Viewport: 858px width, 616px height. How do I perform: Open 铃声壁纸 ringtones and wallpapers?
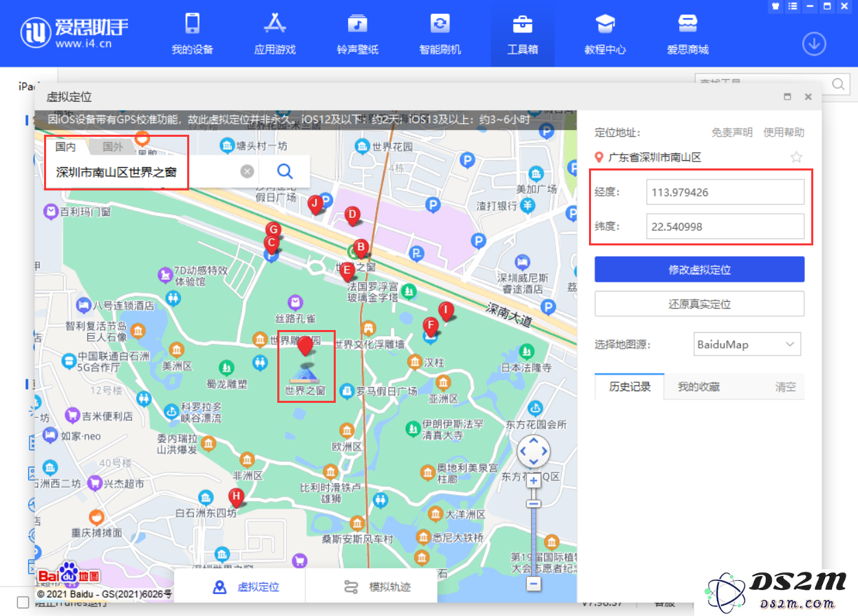point(357,34)
